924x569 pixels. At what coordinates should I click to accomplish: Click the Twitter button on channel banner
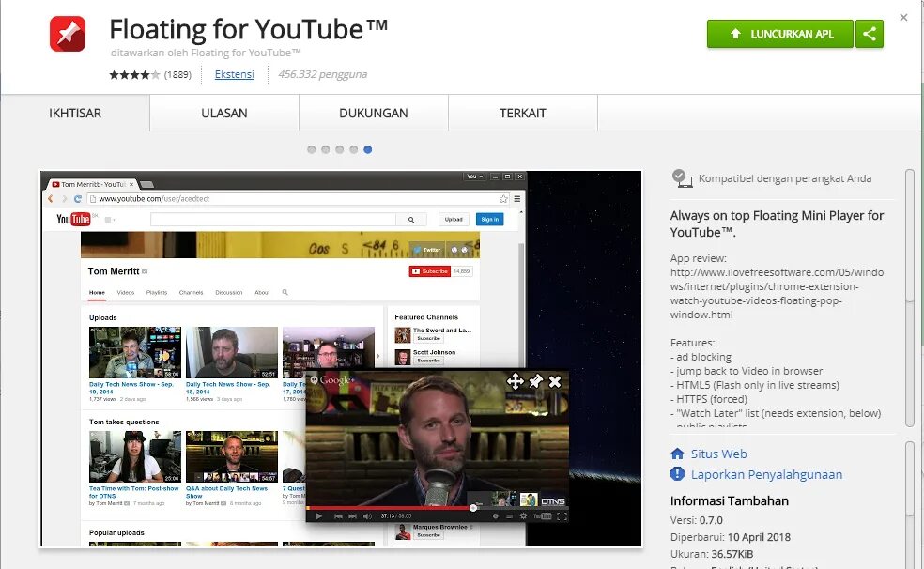[427, 250]
